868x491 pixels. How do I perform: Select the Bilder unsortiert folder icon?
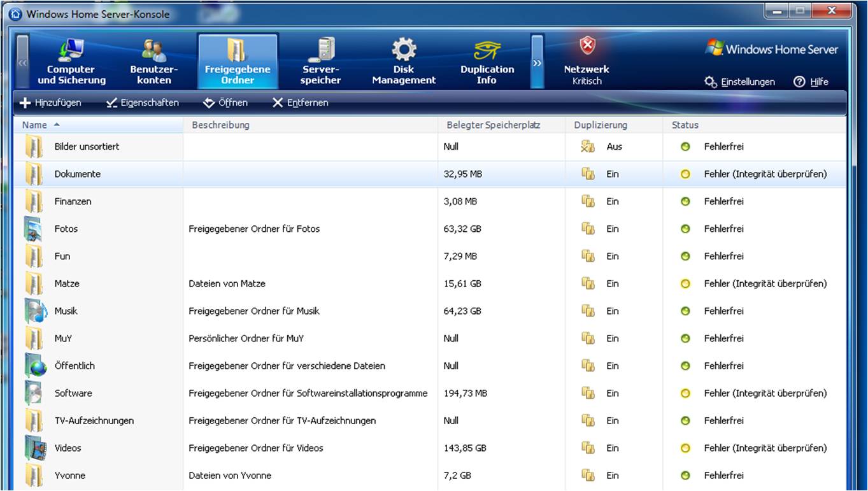click(x=34, y=146)
